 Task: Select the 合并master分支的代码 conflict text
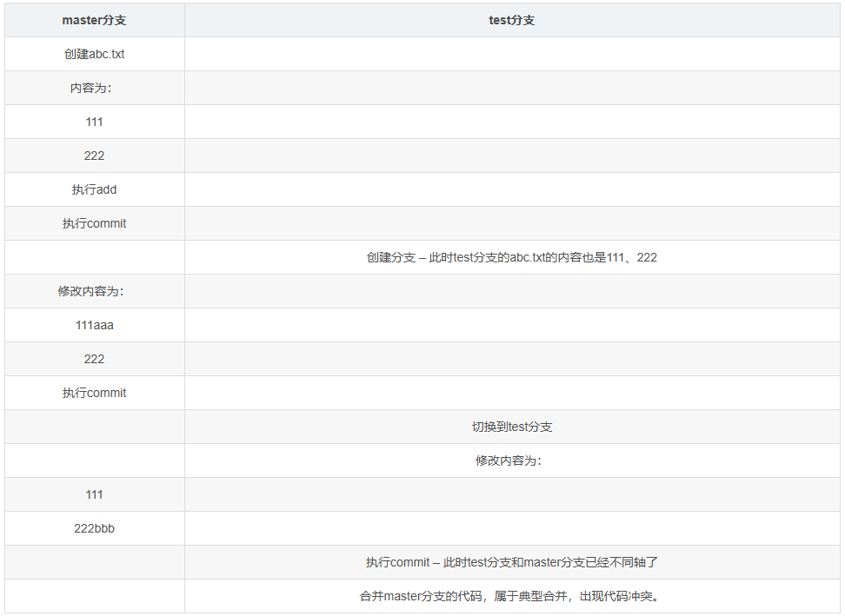click(511, 596)
